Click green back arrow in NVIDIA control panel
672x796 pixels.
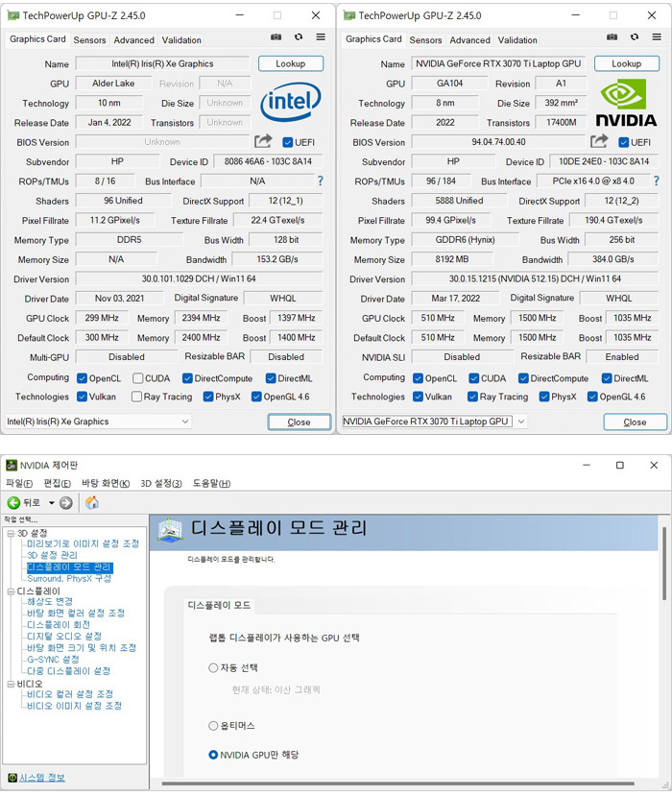pos(13,502)
